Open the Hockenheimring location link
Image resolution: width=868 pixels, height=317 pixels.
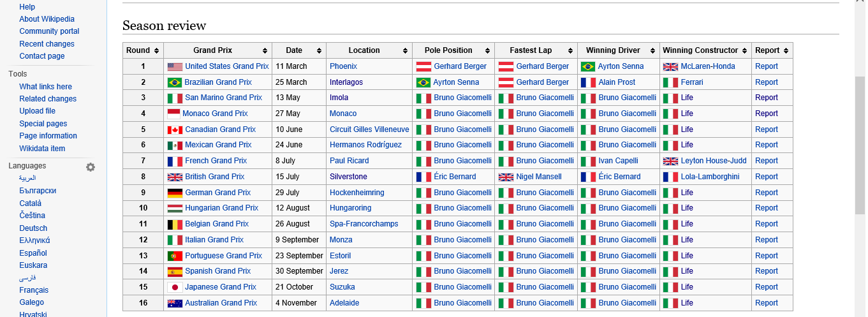(357, 193)
